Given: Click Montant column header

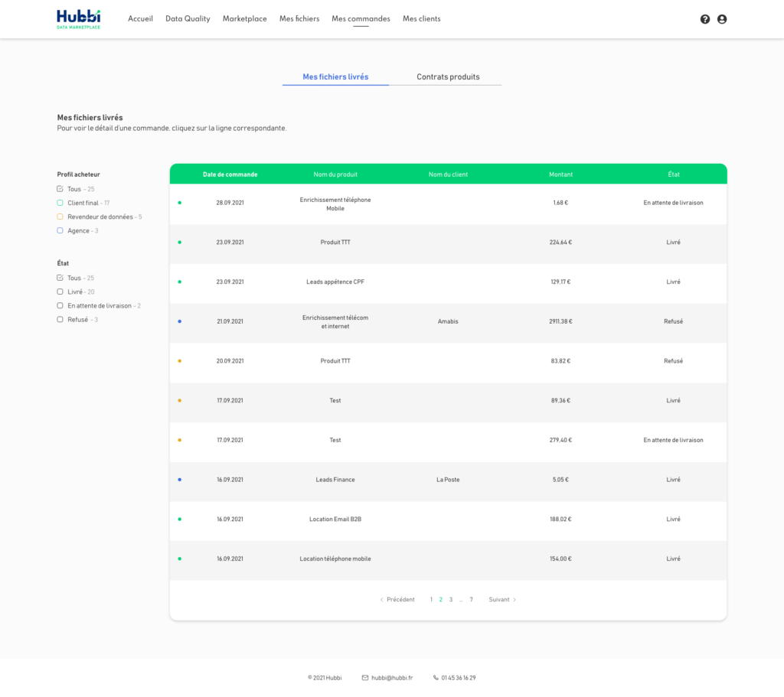Looking at the screenshot, I should coord(560,174).
